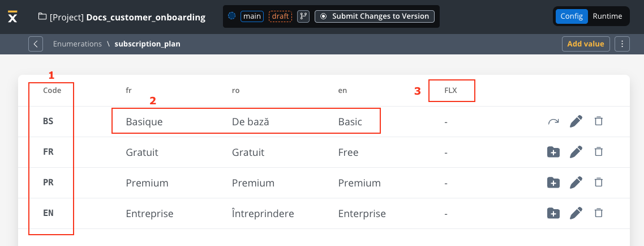Click the X logo at top left
Screen dimensions: 644x246
point(12,16)
